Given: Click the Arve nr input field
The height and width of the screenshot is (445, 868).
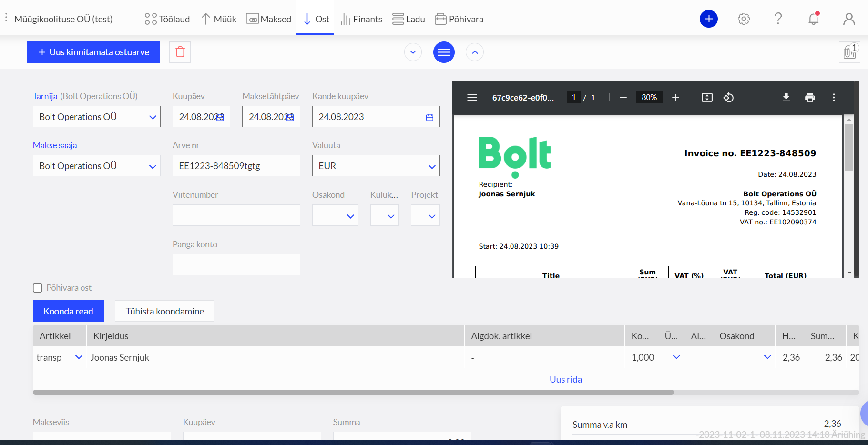Looking at the screenshot, I should point(236,166).
